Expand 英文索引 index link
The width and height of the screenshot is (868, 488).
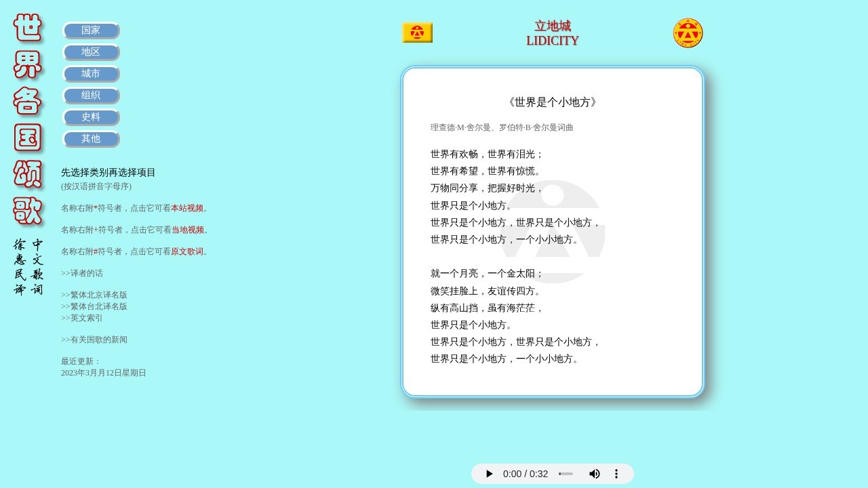click(81, 317)
